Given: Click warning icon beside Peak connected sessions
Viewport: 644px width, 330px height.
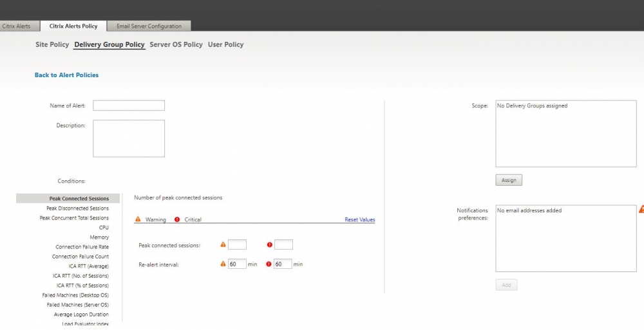Looking at the screenshot, I should pyautogui.click(x=223, y=244).
